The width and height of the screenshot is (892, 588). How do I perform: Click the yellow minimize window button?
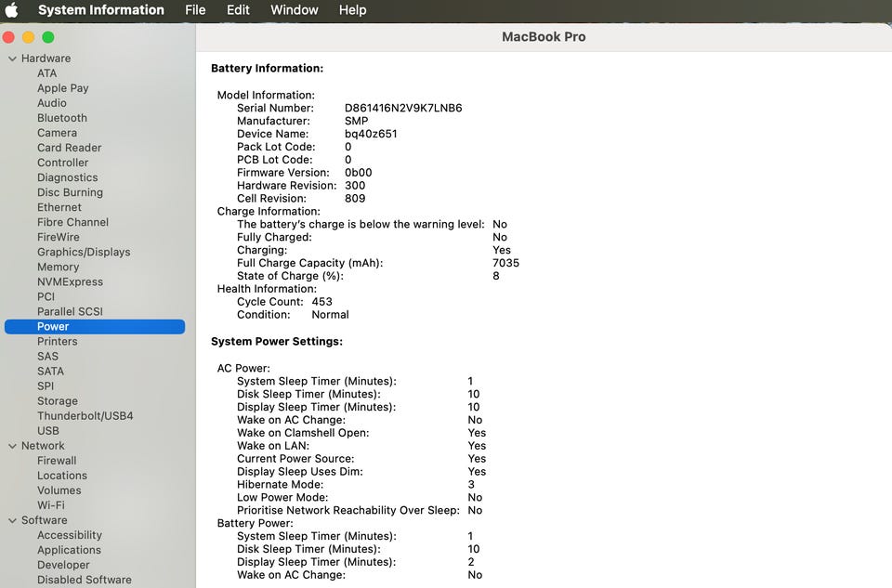pyautogui.click(x=29, y=37)
